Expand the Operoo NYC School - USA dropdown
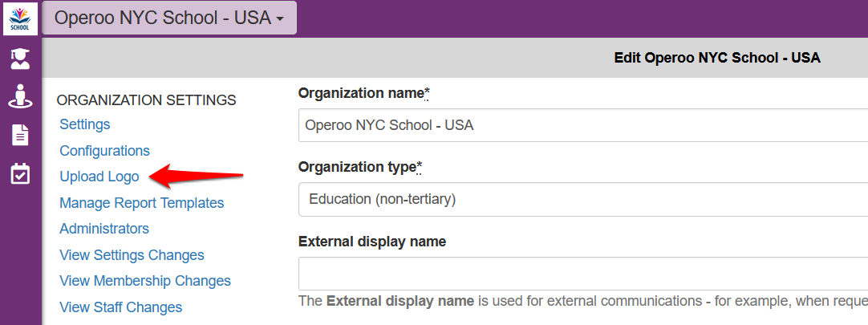868x325 pixels. pyautogui.click(x=169, y=18)
